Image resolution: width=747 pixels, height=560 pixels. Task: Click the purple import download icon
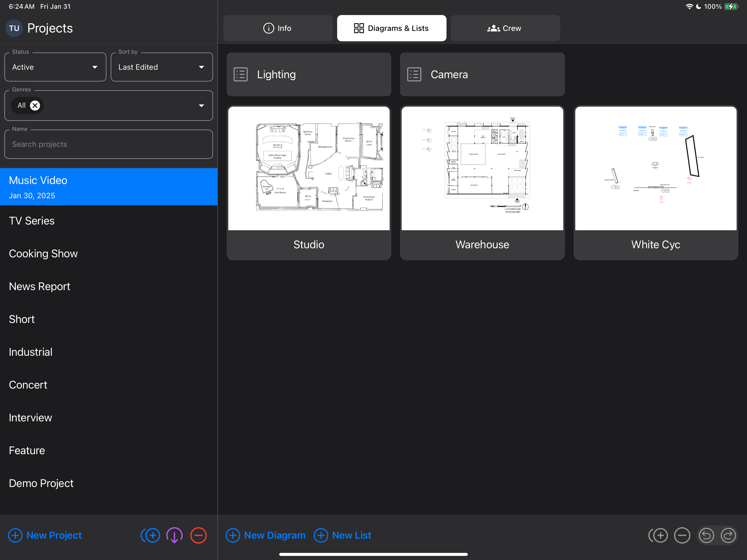[x=174, y=535]
